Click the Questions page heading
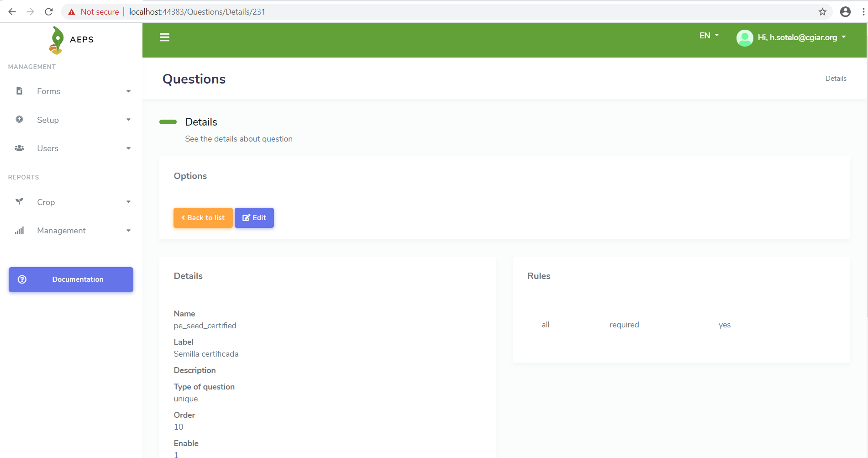The width and height of the screenshot is (868, 458). pos(194,79)
